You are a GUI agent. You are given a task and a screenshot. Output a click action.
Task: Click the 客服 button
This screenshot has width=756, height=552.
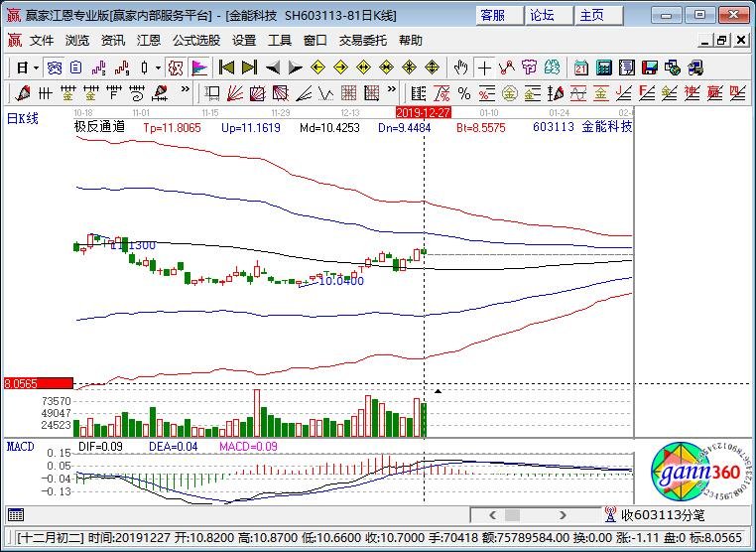pyautogui.click(x=499, y=16)
